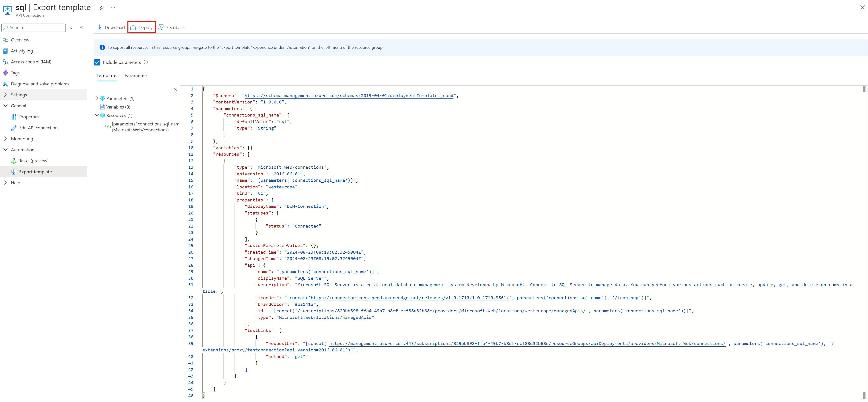Image resolution: width=868 pixels, height=402 pixels.
Task: Click the Feedback person icon
Action: [x=161, y=27]
